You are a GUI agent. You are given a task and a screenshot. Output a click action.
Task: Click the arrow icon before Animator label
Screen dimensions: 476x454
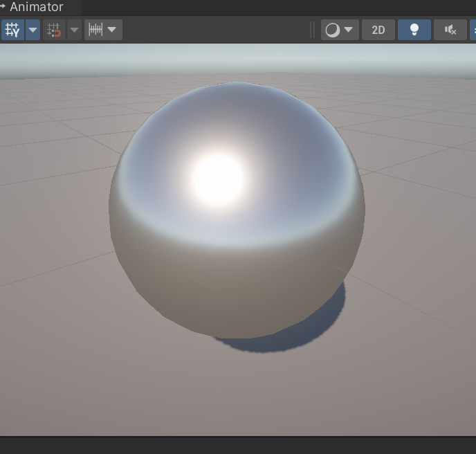coord(3,6)
